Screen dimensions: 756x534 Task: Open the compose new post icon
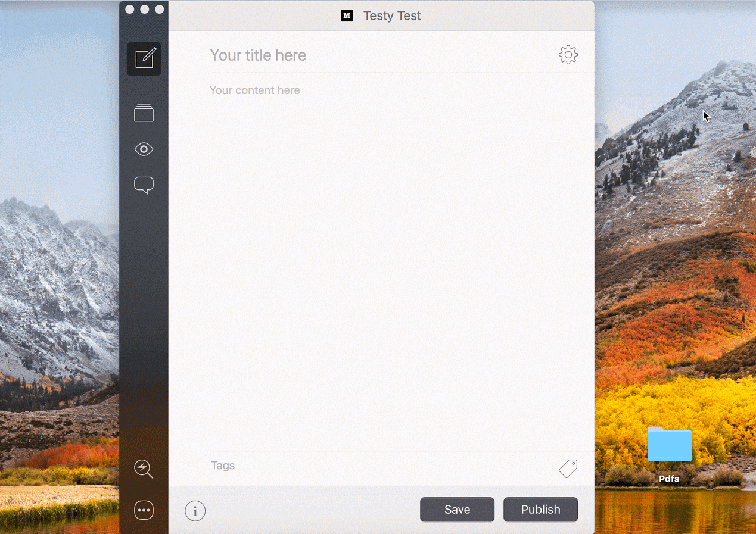(x=144, y=59)
